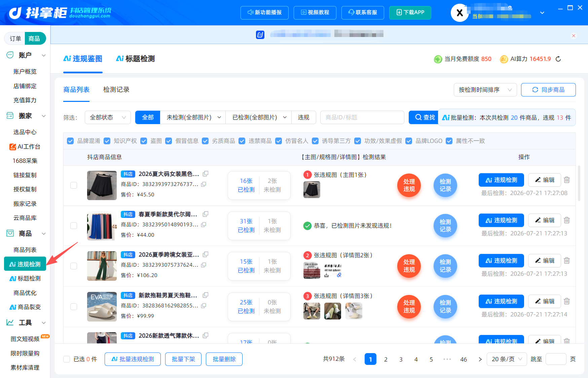
Task: Toggle the 已选 select-all checkbox
Action: pos(67,359)
